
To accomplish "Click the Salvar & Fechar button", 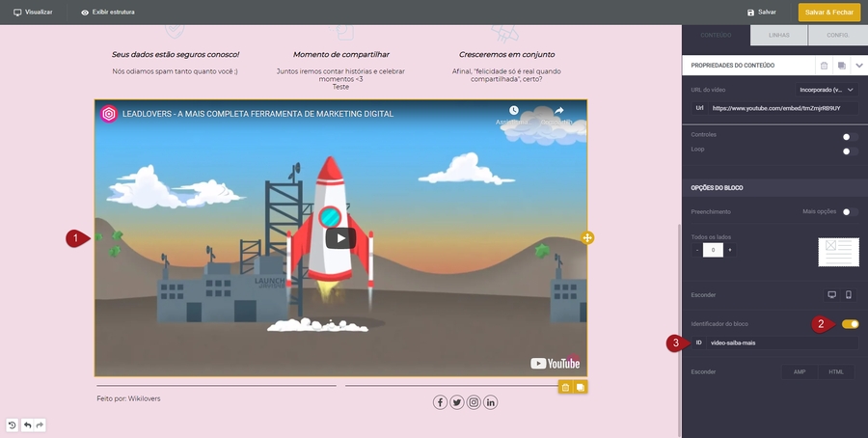I will coord(828,13).
